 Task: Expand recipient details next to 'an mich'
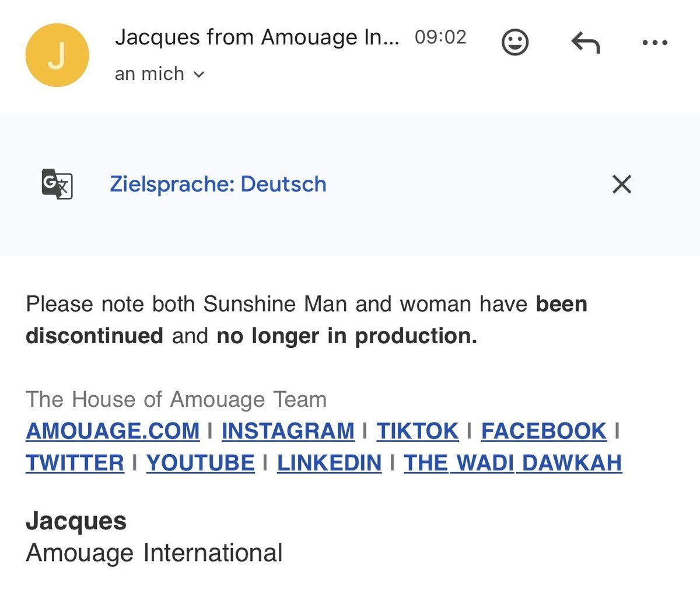pyautogui.click(x=199, y=74)
